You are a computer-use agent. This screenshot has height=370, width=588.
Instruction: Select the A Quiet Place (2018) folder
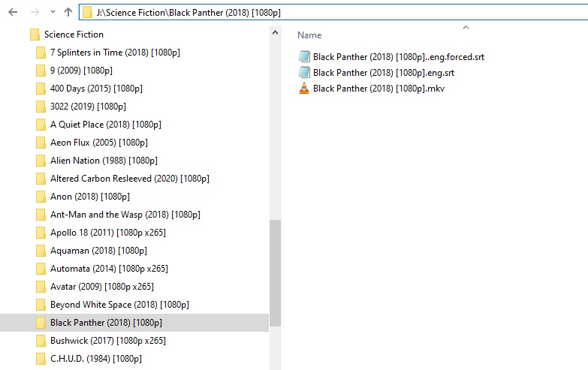106,125
